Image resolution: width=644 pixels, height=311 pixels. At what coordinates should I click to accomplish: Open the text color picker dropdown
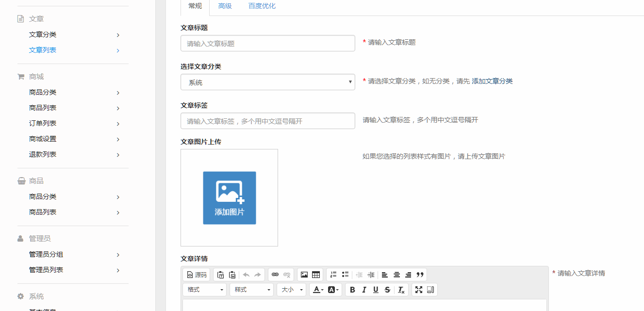[x=318, y=290]
